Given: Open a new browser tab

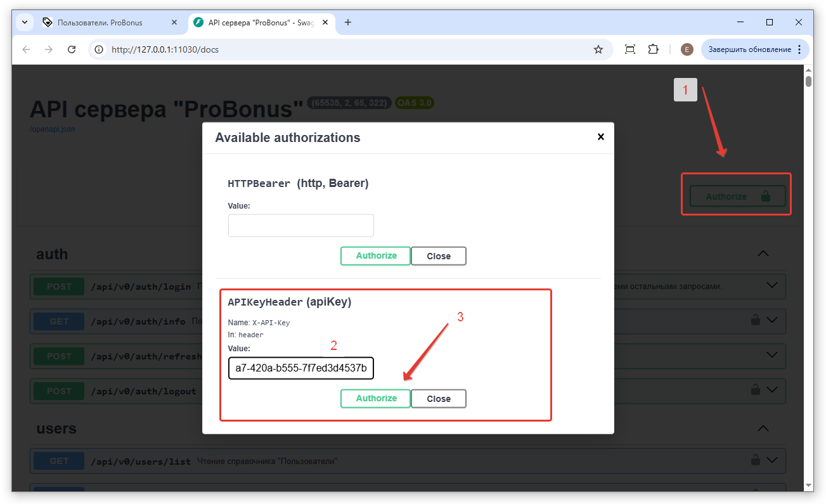Looking at the screenshot, I should point(348,22).
